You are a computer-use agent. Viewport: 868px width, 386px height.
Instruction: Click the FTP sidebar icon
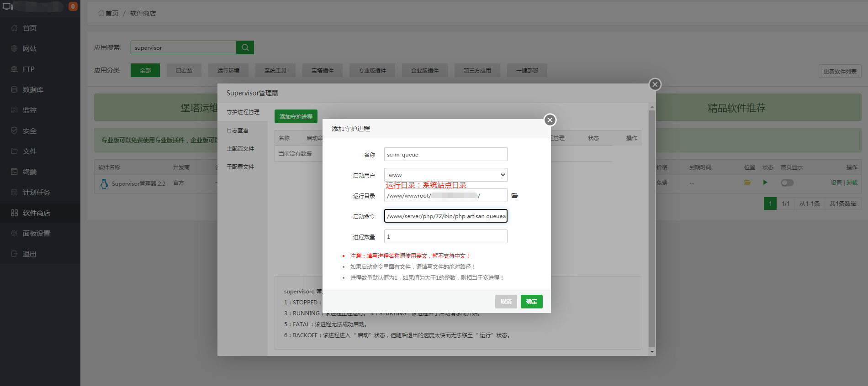coord(14,69)
